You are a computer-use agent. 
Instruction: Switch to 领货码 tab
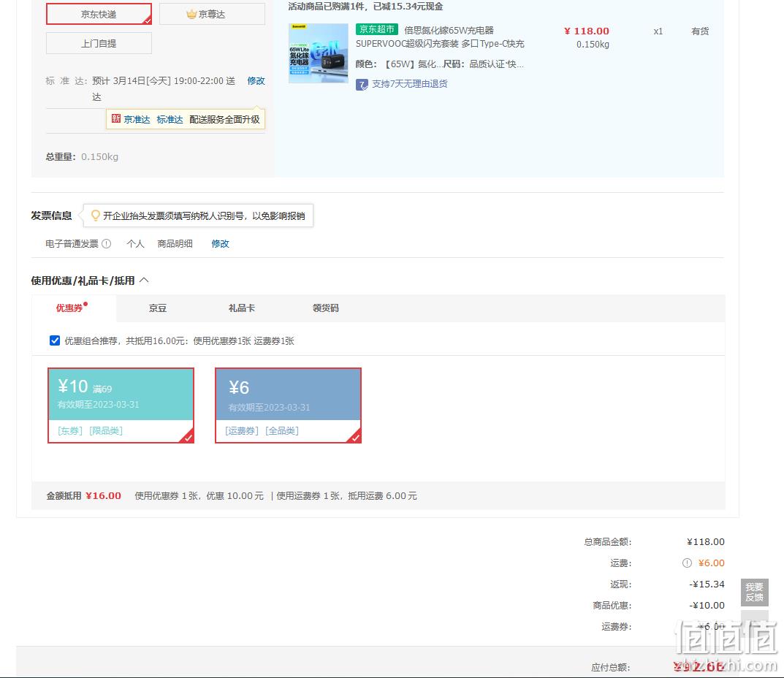(x=325, y=308)
